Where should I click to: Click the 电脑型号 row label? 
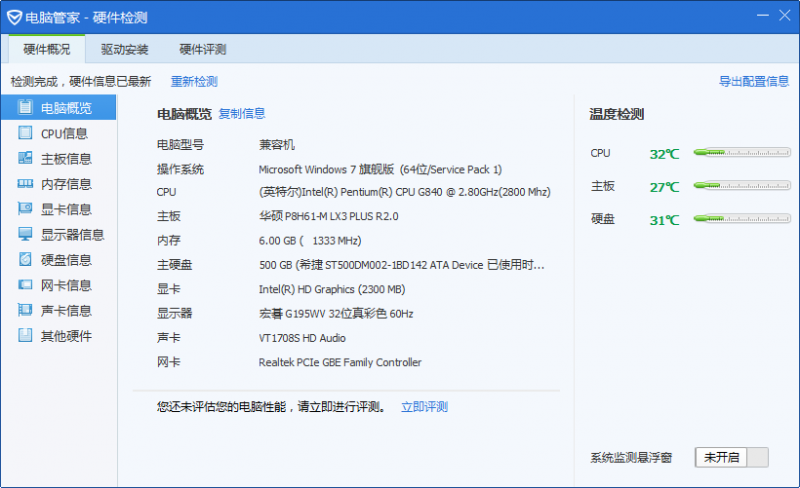(x=180, y=144)
